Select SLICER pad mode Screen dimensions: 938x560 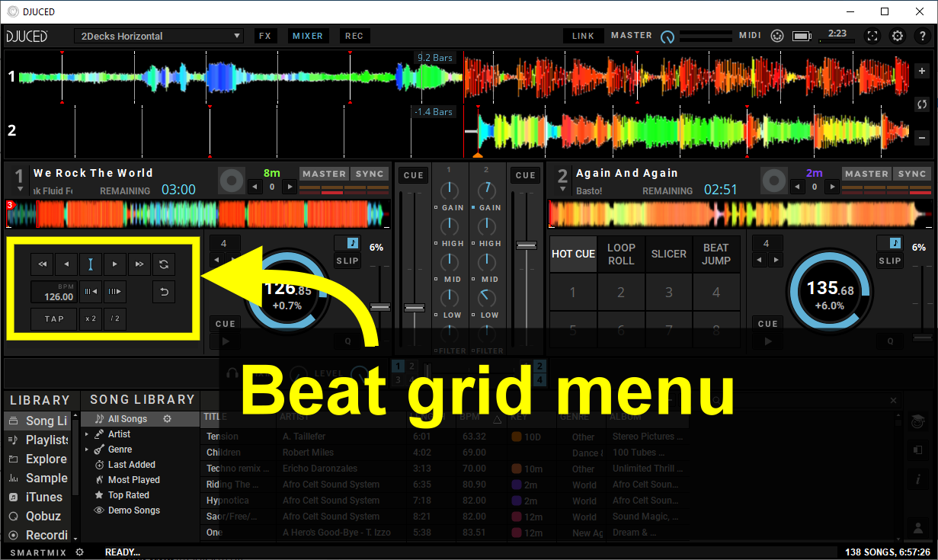(x=668, y=254)
